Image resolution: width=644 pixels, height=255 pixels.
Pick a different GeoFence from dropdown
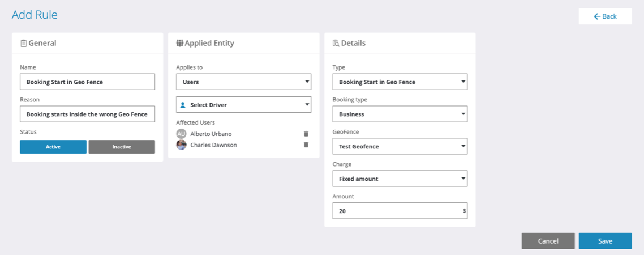point(400,147)
